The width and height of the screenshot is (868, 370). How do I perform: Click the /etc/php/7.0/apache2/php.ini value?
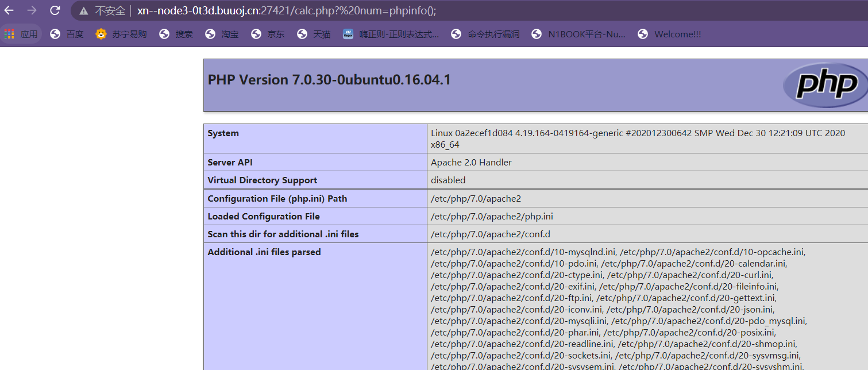492,217
